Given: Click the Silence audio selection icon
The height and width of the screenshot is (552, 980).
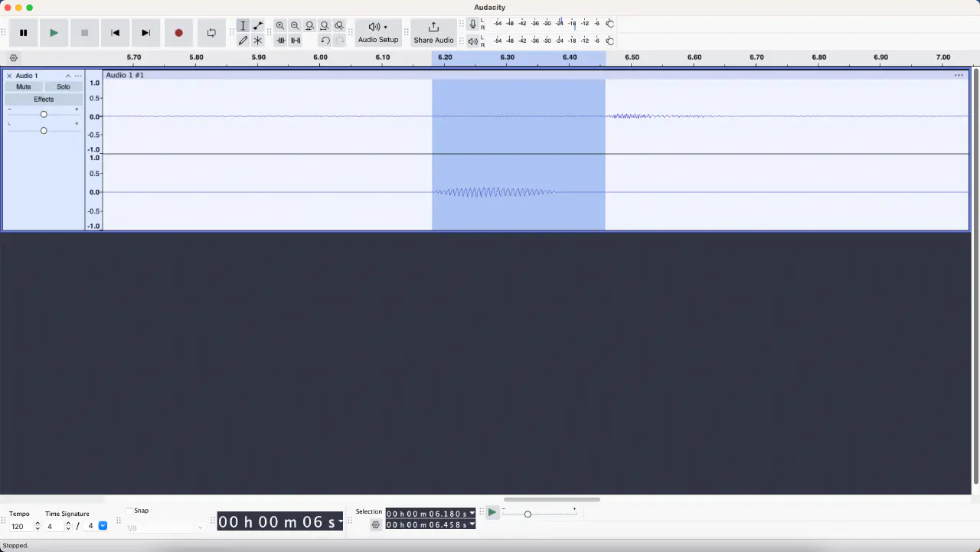Looking at the screenshot, I should pyautogui.click(x=296, y=41).
